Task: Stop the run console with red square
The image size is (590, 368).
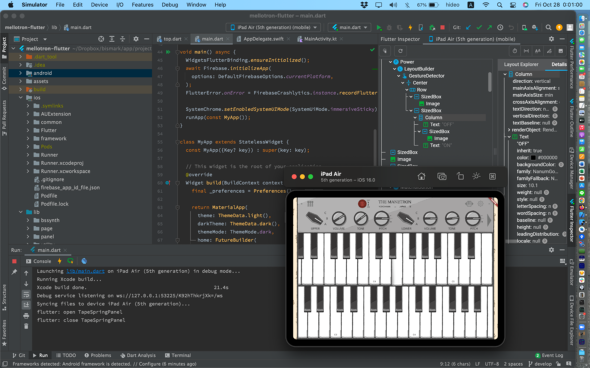Action: click(x=14, y=261)
